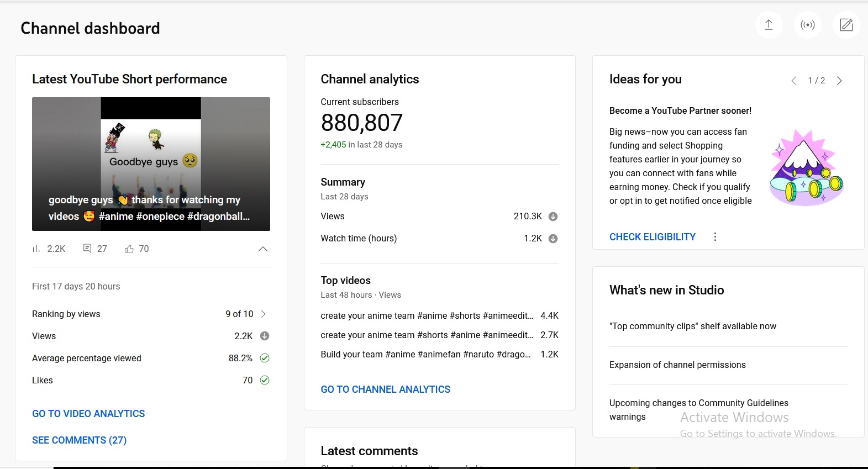Viewport: 868px width, 469px height.
Task: Click the Channel dashboard page title
Action: point(90,28)
